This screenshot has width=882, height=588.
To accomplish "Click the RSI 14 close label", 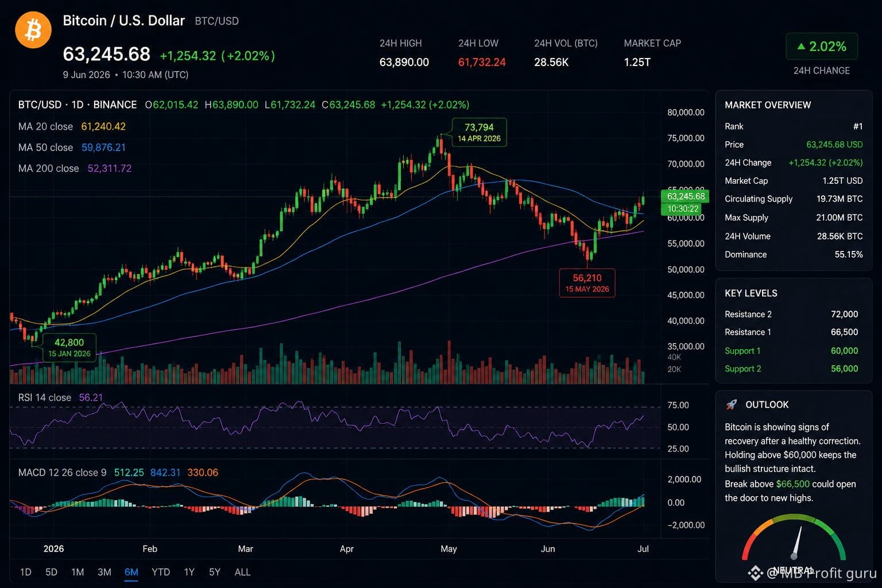I will [x=44, y=397].
